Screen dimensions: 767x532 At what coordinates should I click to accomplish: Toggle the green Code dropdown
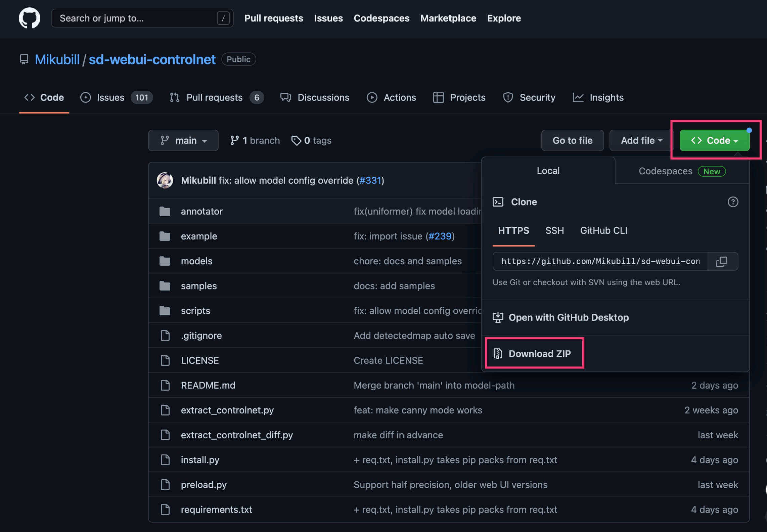[714, 140]
